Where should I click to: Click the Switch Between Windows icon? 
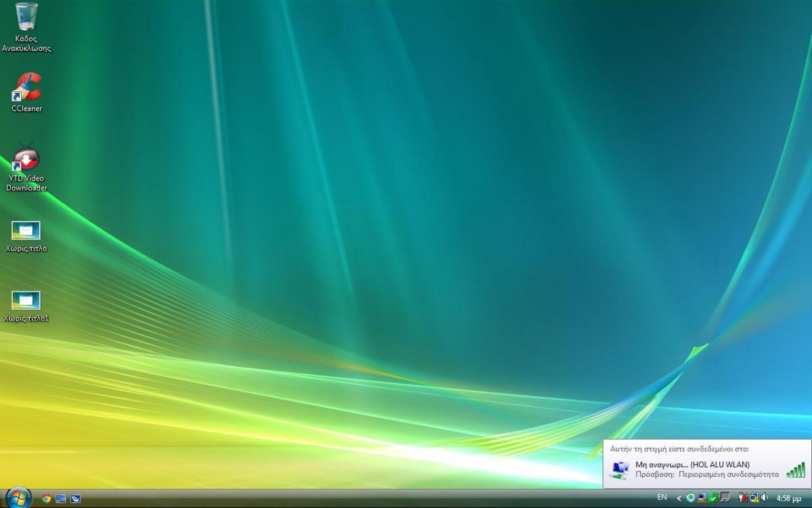[x=75, y=499]
